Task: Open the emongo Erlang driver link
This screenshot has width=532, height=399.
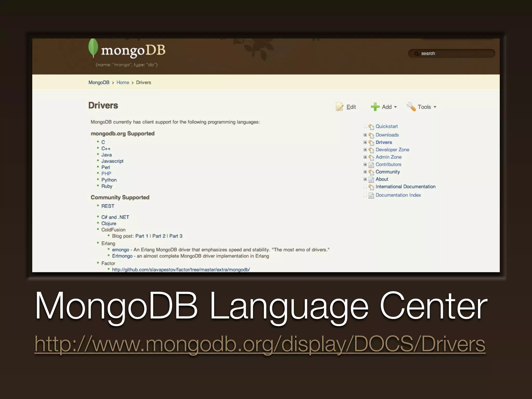Action: click(x=121, y=250)
